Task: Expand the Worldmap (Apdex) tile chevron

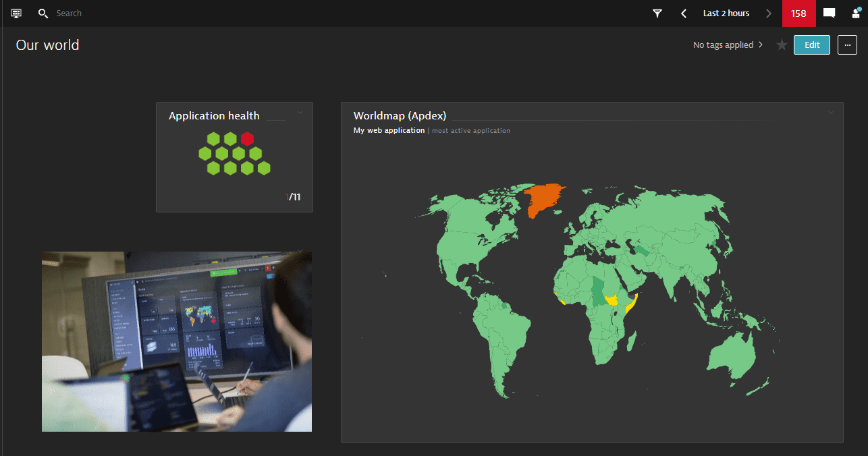Action: [831, 112]
